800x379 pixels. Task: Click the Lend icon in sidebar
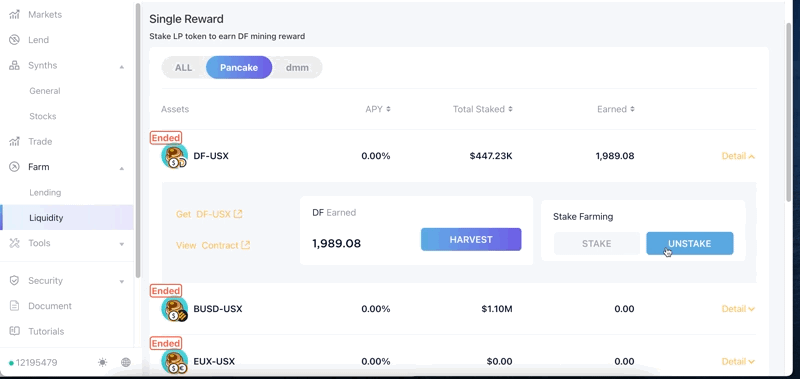pyautogui.click(x=14, y=40)
